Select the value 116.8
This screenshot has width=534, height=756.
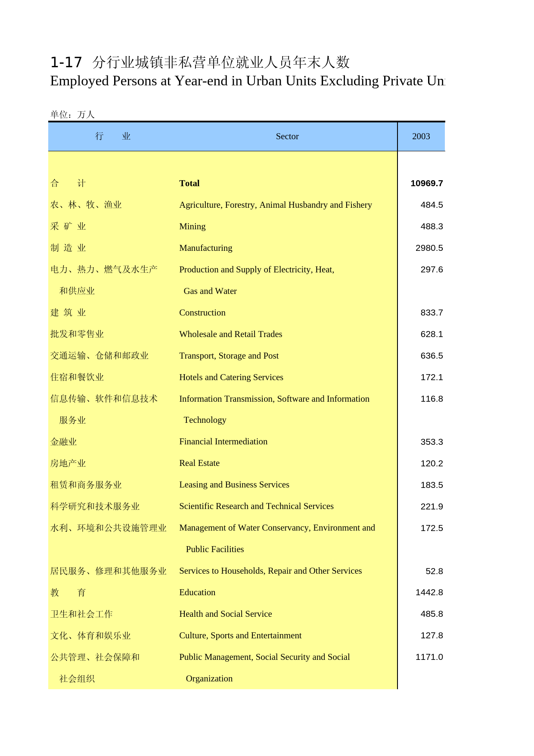click(432, 399)
